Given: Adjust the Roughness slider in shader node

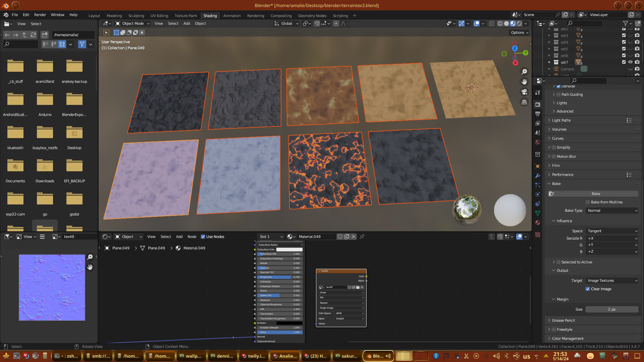Looking at the screenshot, I should tap(279, 277).
